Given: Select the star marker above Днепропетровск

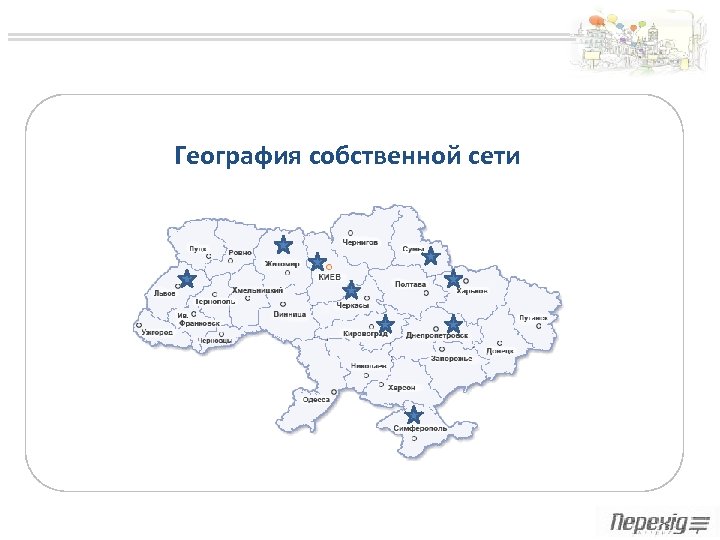Looking at the screenshot, I should pos(453,324).
